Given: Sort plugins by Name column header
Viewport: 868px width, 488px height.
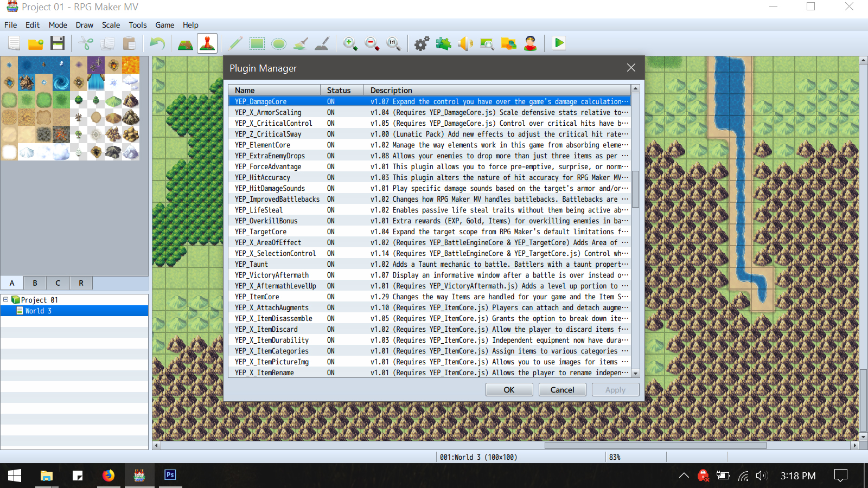Looking at the screenshot, I should (x=274, y=90).
